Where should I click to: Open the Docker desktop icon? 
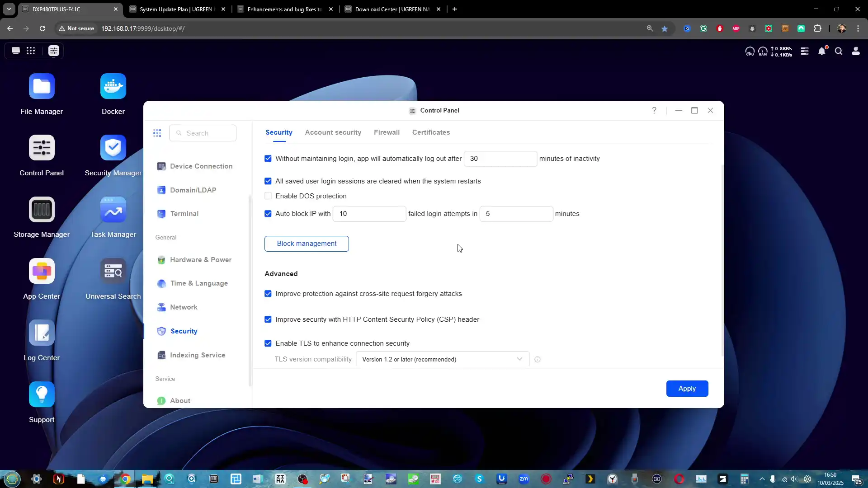pos(113,86)
